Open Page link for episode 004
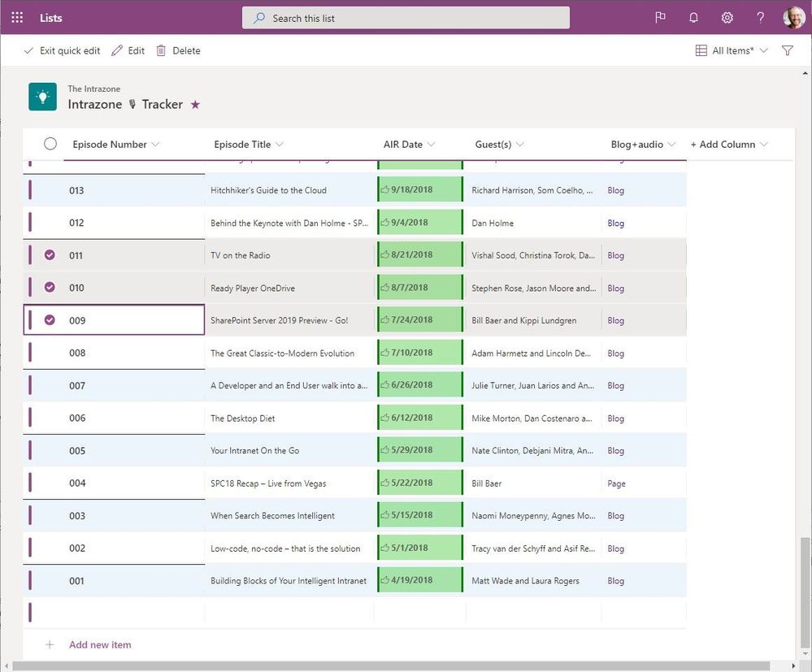 coord(616,483)
